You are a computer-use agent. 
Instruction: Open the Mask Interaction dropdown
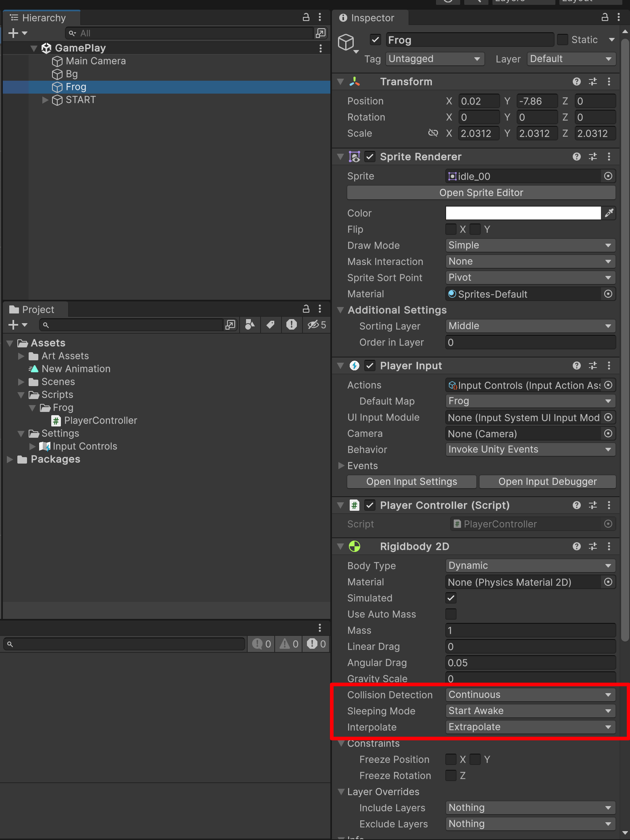pyautogui.click(x=530, y=261)
